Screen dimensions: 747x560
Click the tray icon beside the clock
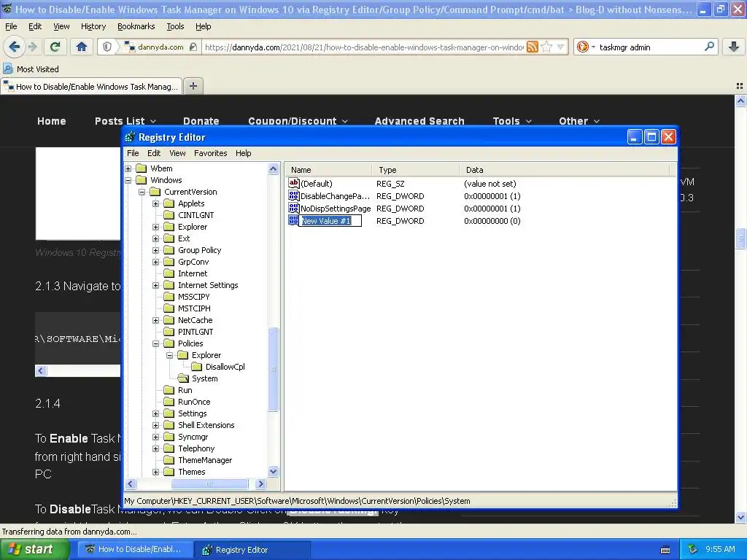coord(693,549)
